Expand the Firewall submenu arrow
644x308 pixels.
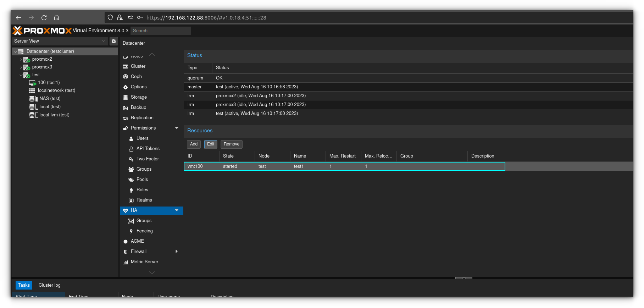[x=177, y=252]
